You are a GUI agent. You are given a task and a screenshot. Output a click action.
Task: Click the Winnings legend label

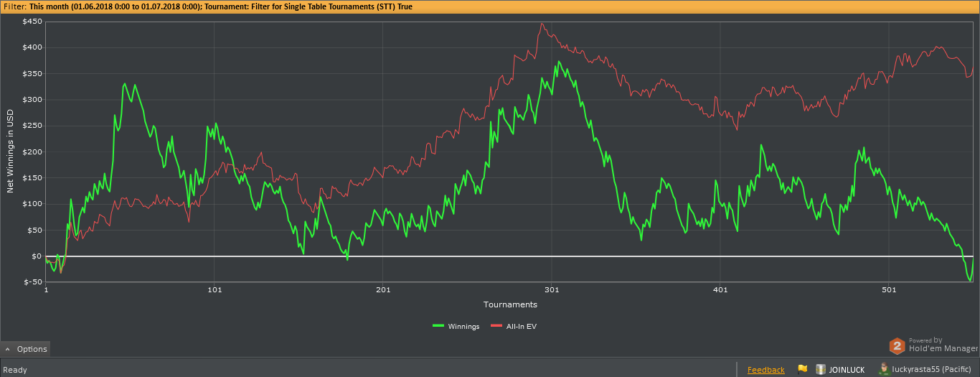pyautogui.click(x=463, y=326)
